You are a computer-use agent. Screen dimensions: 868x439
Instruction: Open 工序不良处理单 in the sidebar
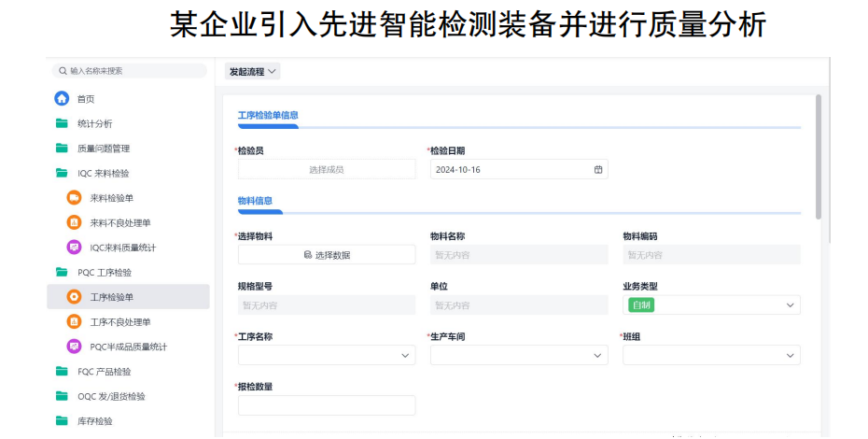[120, 322]
